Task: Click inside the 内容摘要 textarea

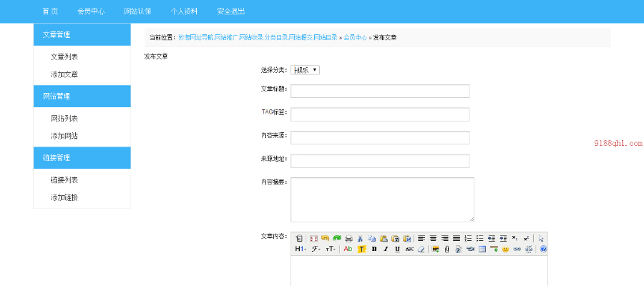Action: pyautogui.click(x=382, y=199)
